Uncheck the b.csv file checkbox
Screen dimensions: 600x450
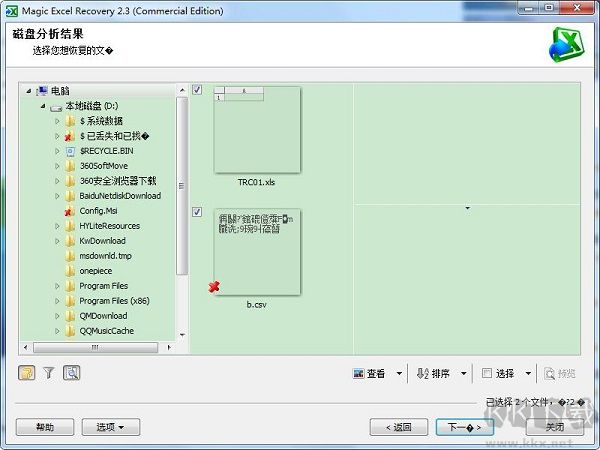coord(197,212)
